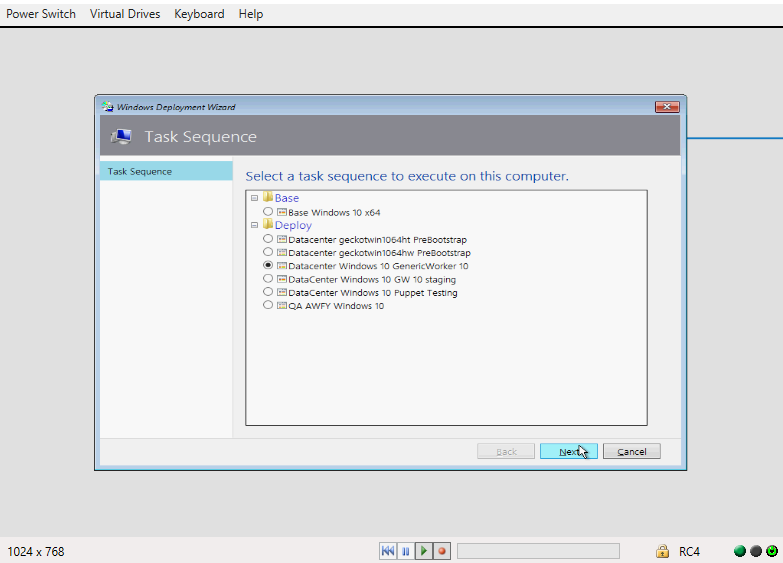The width and height of the screenshot is (783, 563).
Task: Click icon beside Puppet Testing entry
Action: [282, 292]
